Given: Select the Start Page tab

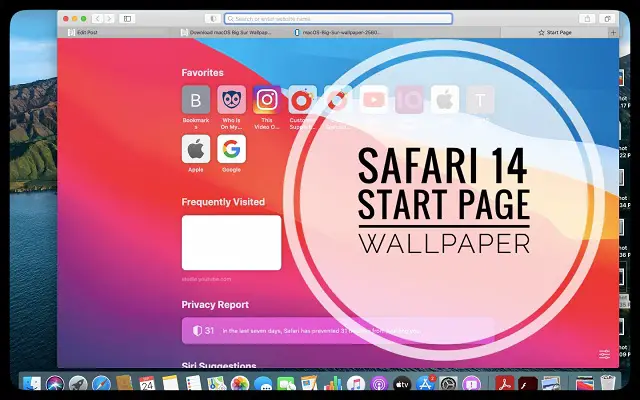Looking at the screenshot, I should 555,32.
